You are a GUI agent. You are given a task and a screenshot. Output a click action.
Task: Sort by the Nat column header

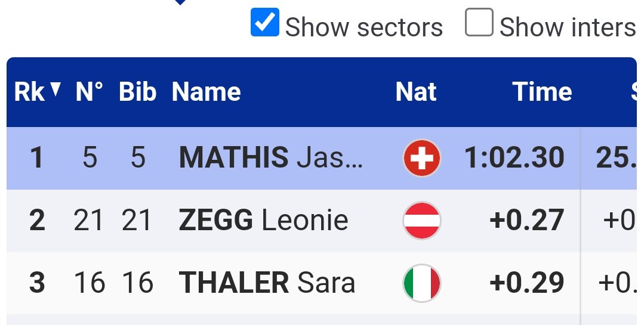415,91
